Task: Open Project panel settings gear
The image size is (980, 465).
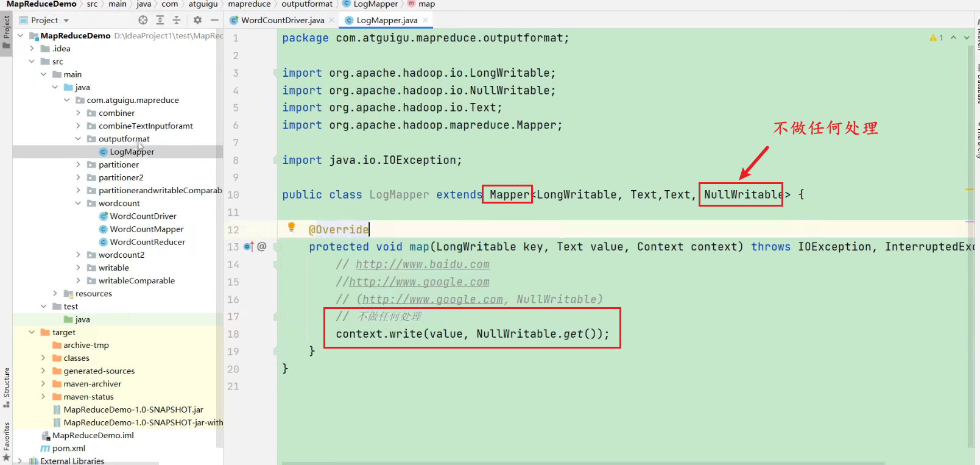Action: pyautogui.click(x=197, y=20)
